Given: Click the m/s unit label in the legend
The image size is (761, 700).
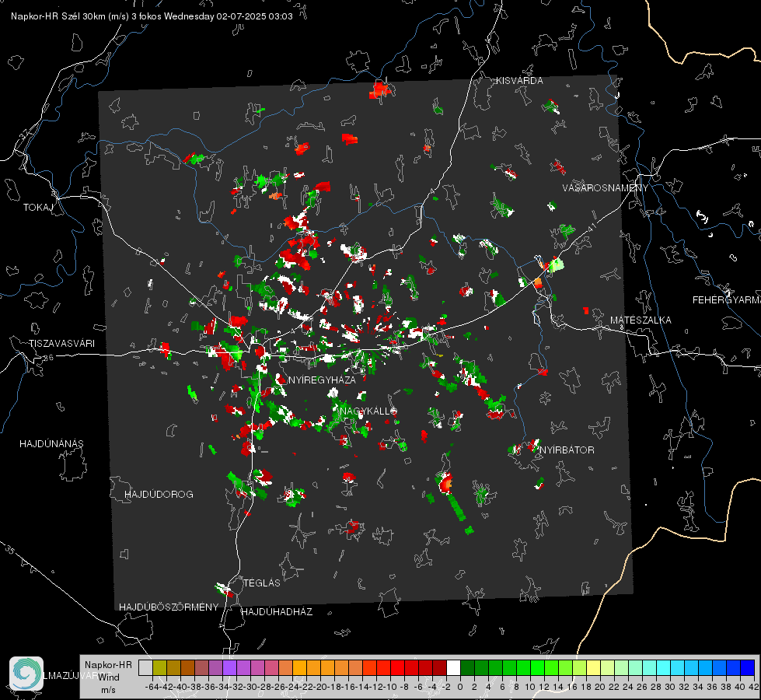Looking at the screenshot, I should pyautogui.click(x=108, y=690).
